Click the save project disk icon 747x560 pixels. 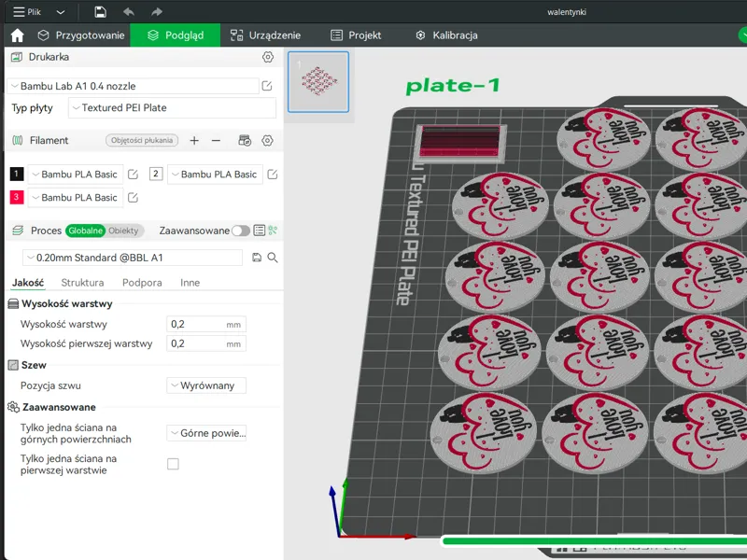[100, 12]
